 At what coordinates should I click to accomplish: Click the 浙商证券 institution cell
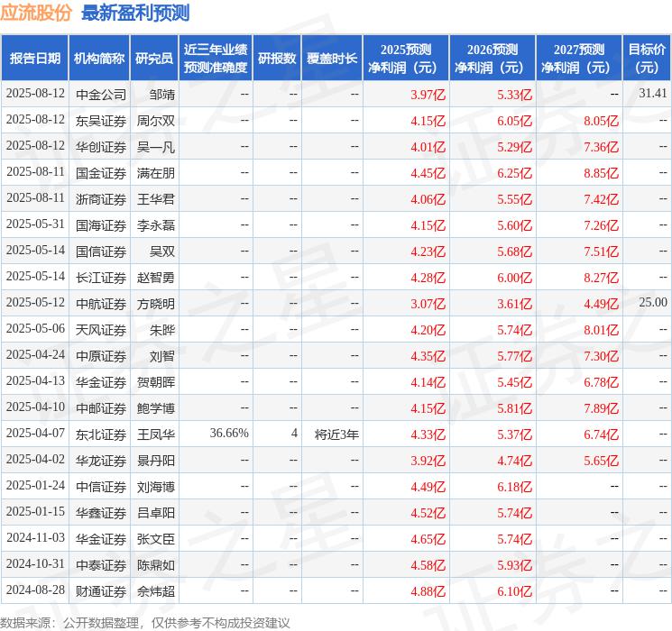point(101,199)
